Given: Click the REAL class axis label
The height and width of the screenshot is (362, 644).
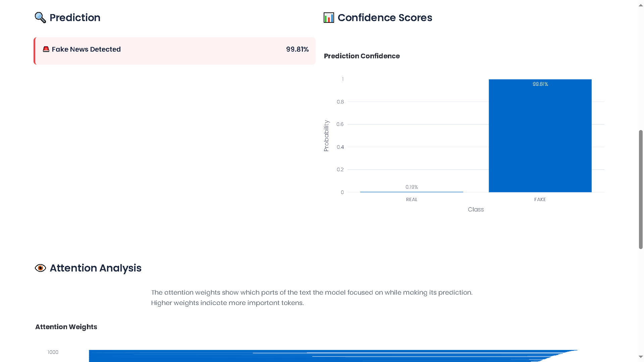Looking at the screenshot, I should pyautogui.click(x=412, y=199).
